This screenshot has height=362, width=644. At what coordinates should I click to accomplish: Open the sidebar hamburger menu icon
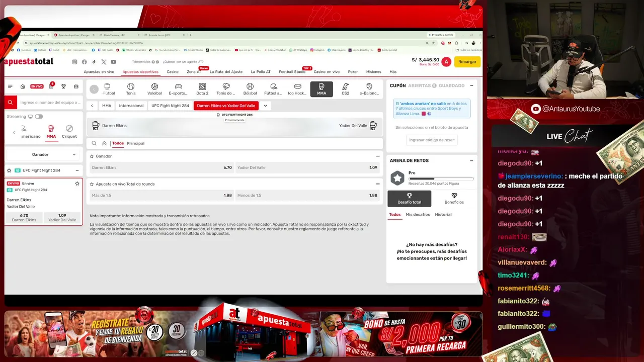(10, 86)
